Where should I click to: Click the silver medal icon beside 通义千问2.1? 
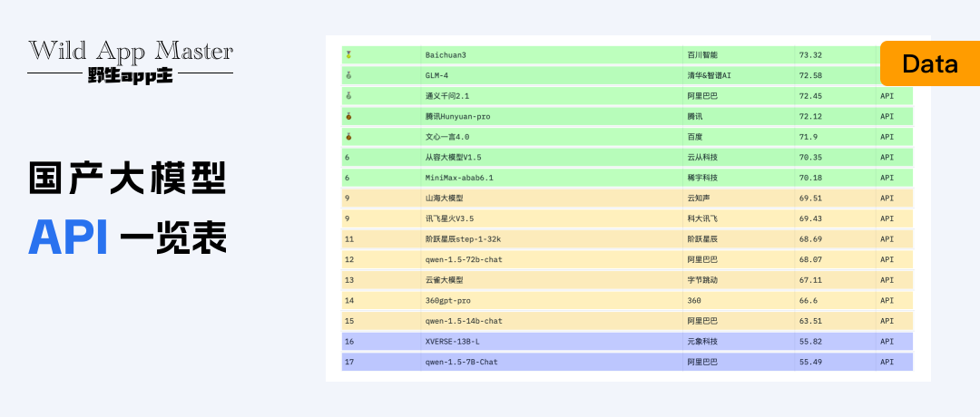pos(348,96)
